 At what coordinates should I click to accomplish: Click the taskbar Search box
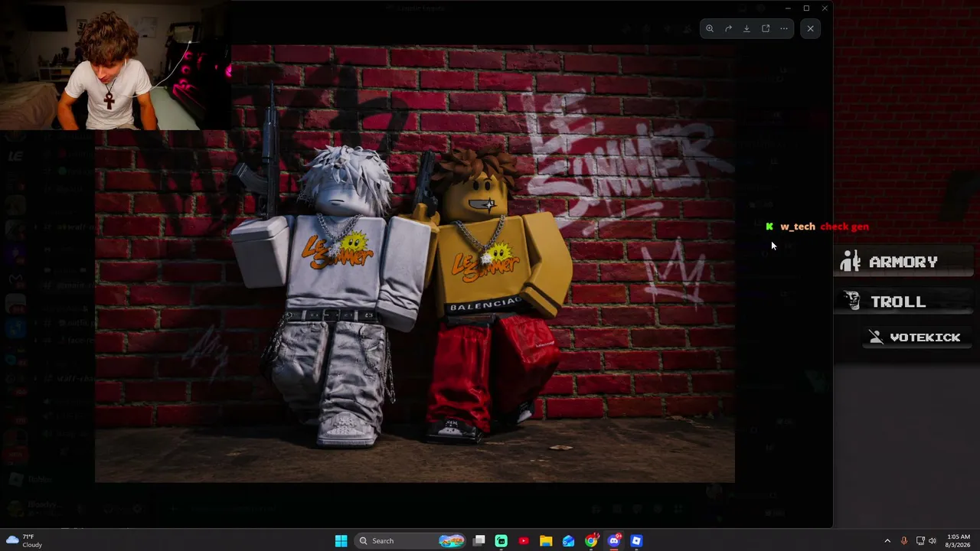coord(410,541)
